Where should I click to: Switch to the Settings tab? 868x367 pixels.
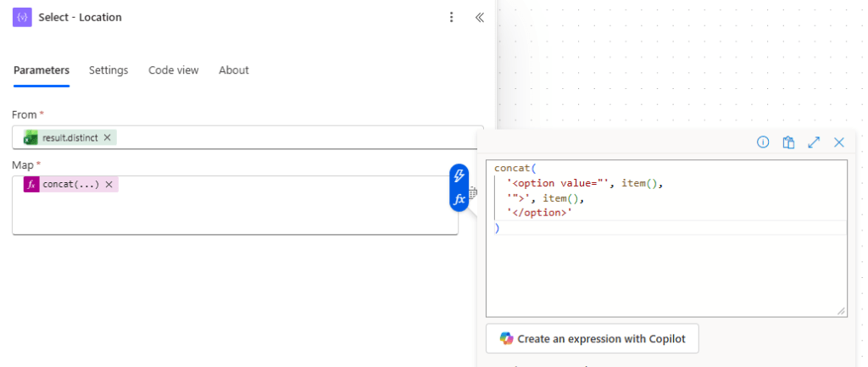coord(108,70)
